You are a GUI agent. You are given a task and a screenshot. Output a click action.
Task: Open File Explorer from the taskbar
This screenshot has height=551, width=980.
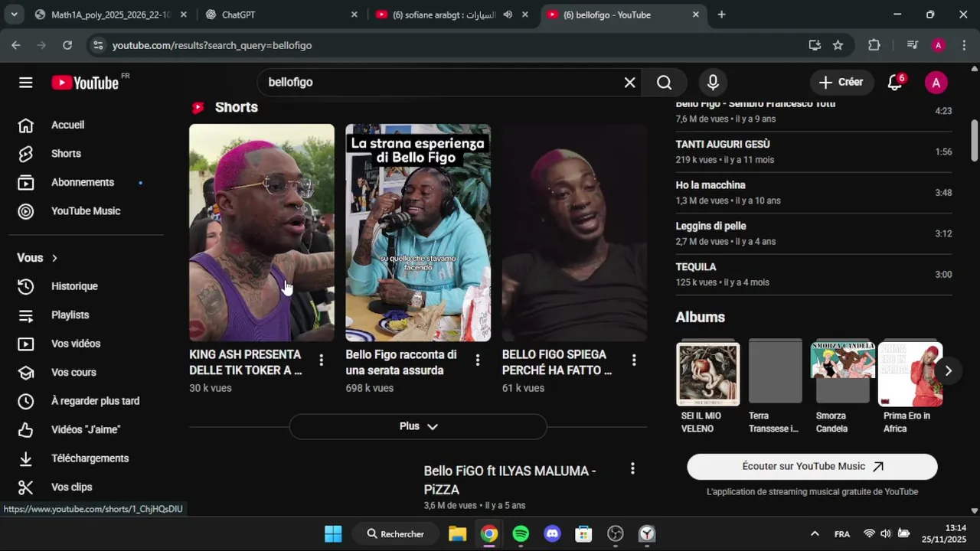pos(458,533)
